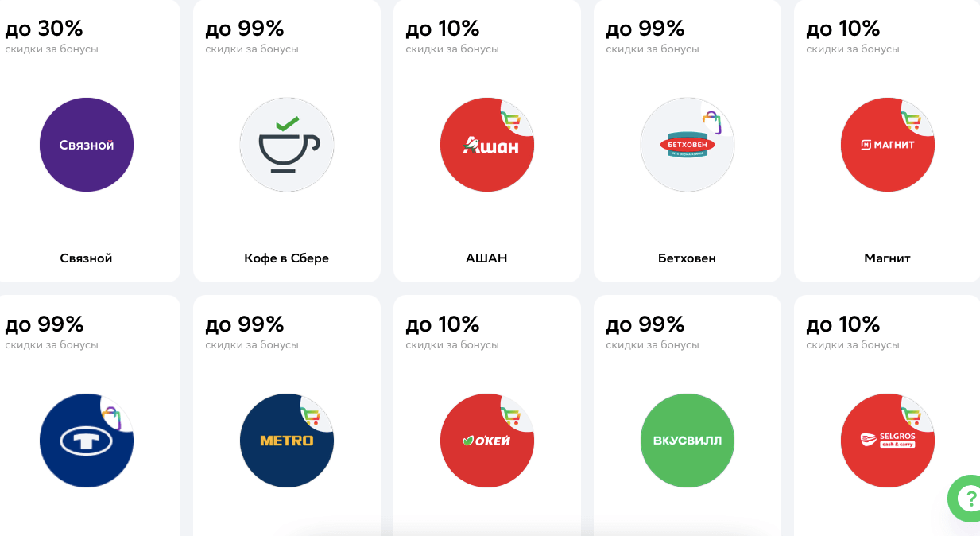Screen dimensions: 980x536
Task: Click the red Selgros cash & carry logo
Action: click(887, 441)
